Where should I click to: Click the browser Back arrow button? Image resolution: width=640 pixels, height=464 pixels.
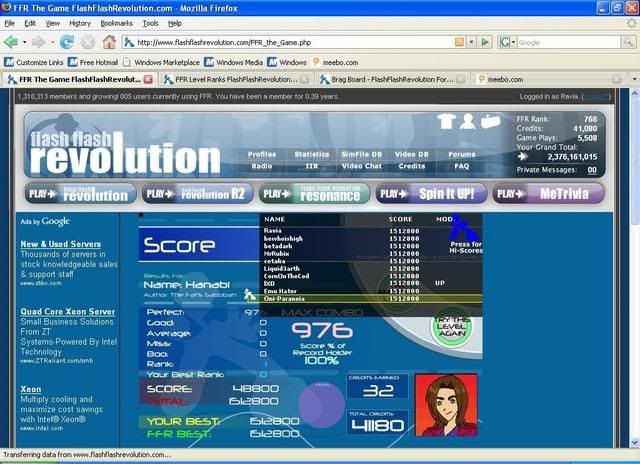pos(12,42)
